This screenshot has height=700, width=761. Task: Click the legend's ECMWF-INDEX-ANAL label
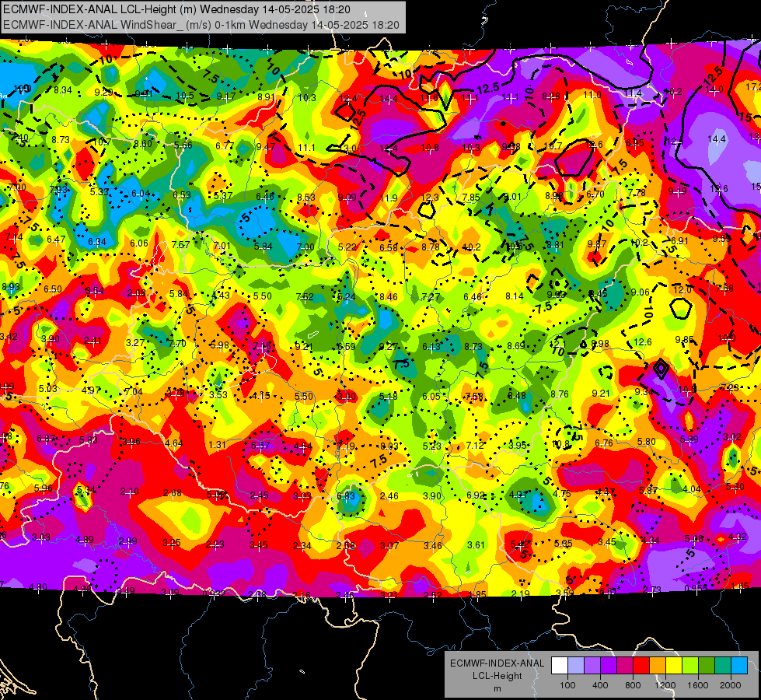(x=497, y=663)
